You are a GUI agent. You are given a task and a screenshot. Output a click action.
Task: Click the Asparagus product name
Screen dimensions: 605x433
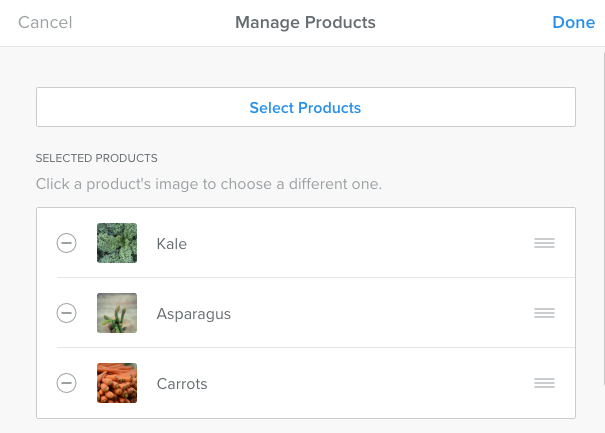pos(194,313)
